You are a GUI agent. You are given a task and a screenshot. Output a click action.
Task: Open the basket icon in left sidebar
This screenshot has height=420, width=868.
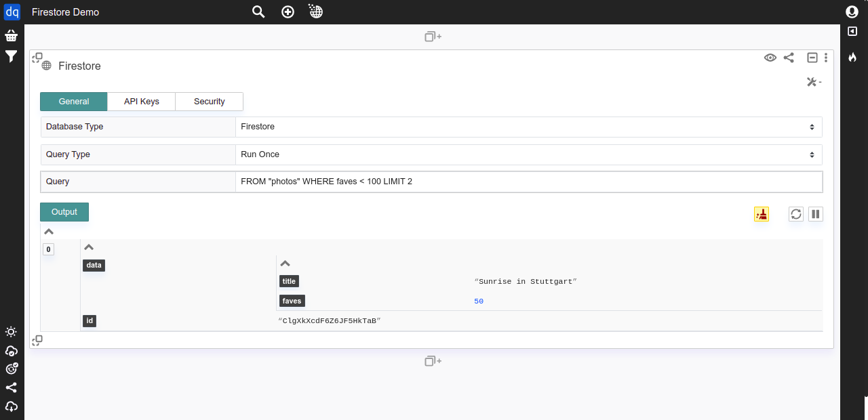[x=12, y=36]
